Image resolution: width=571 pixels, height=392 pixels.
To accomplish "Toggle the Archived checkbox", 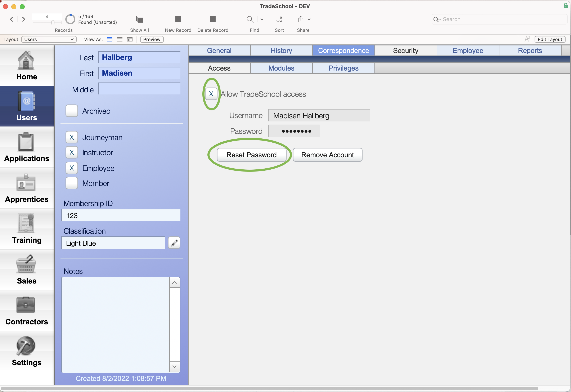I will click(72, 111).
